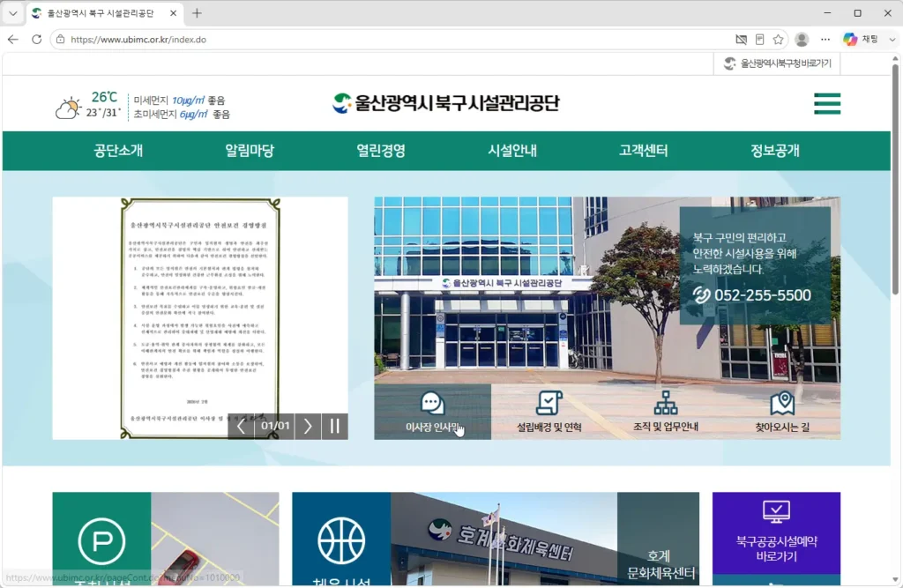Click the 초미세먼지 좋음 reading

[x=182, y=115]
